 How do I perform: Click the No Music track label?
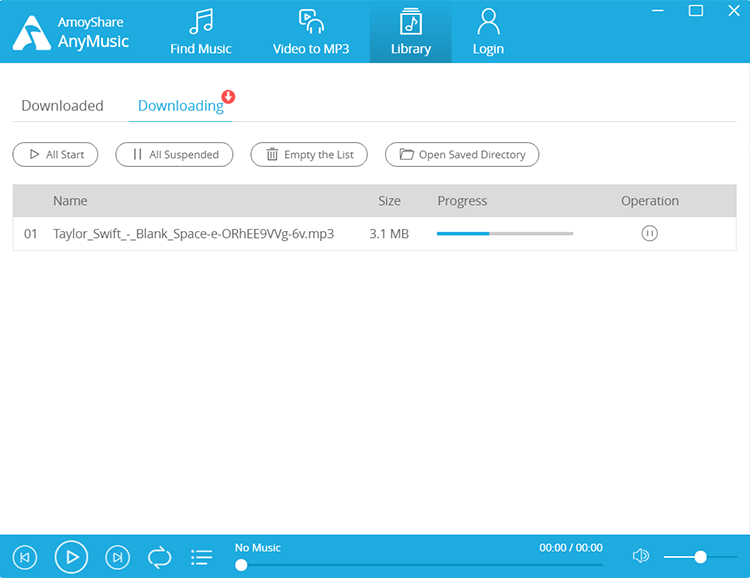pyautogui.click(x=257, y=548)
